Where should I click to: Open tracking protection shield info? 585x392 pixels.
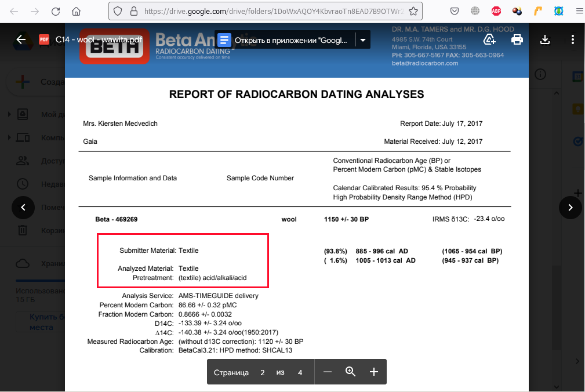coord(118,11)
